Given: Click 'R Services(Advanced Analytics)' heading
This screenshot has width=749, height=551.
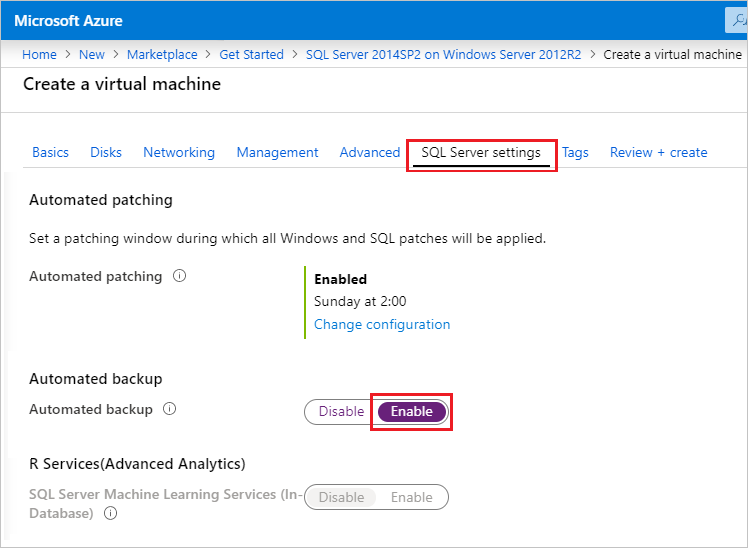Looking at the screenshot, I should point(137,464).
